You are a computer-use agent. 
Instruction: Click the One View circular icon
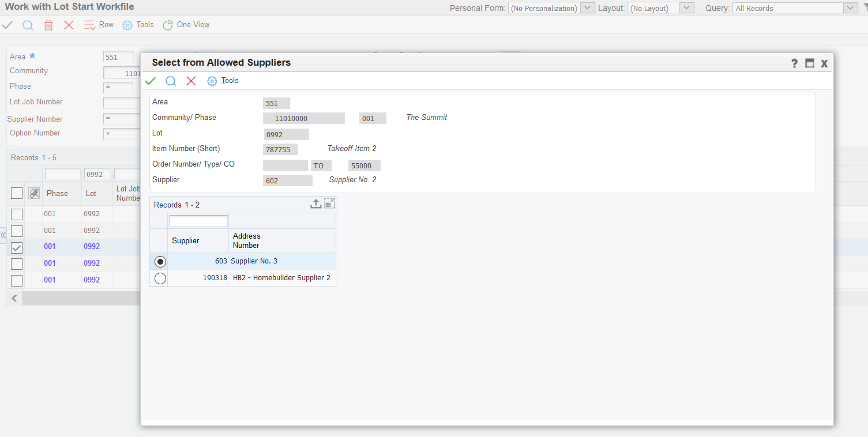168,25
